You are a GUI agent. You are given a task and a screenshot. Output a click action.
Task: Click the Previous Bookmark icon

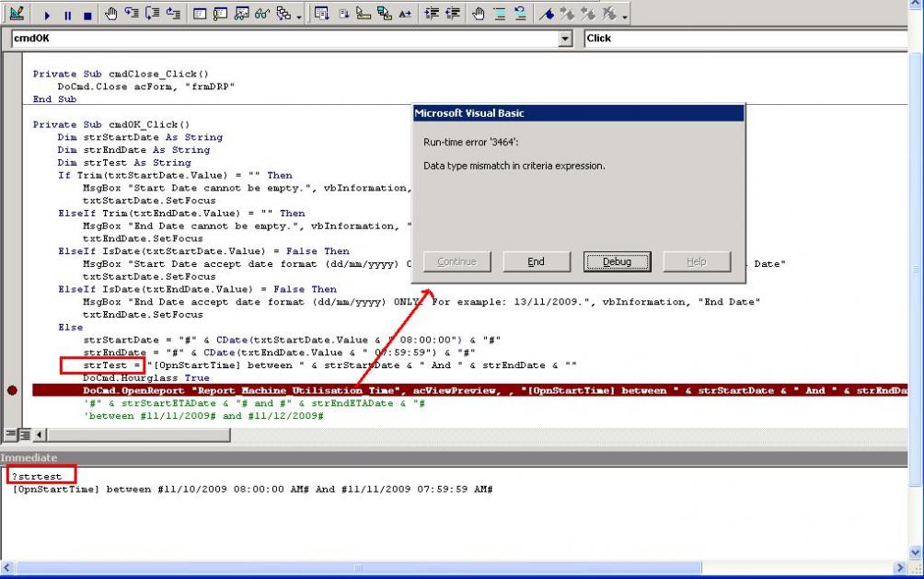588,14
